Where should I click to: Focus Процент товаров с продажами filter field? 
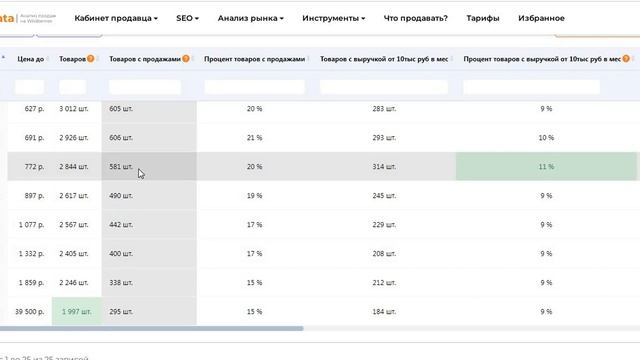(x=254, y=87)
